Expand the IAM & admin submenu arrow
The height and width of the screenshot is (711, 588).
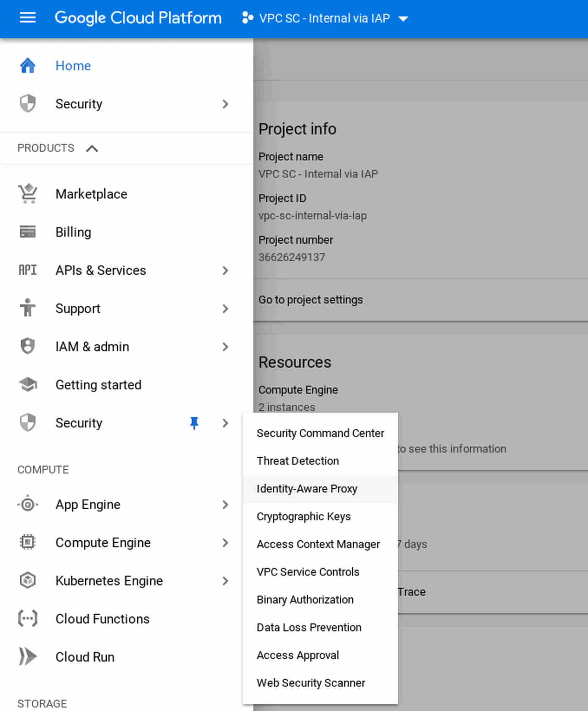[225, 347]
